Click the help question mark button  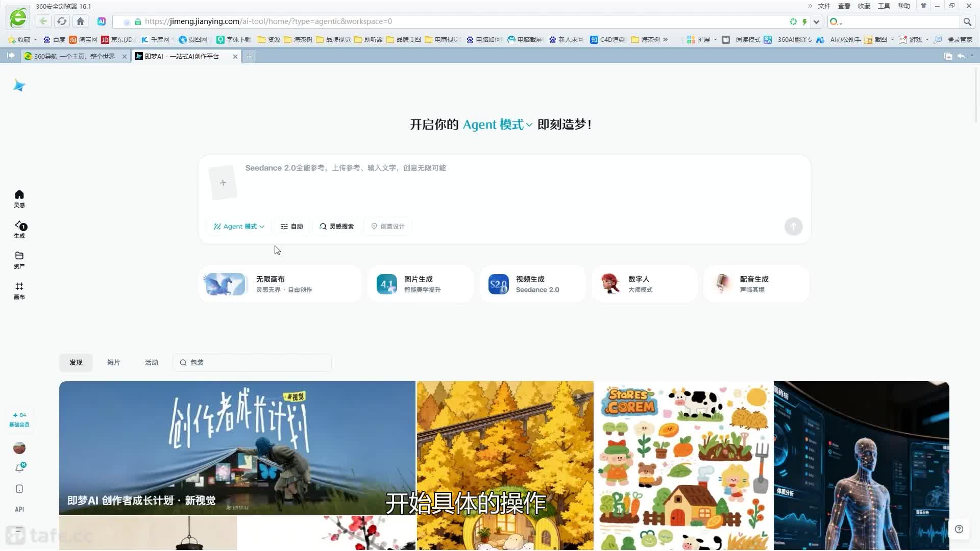959,529
